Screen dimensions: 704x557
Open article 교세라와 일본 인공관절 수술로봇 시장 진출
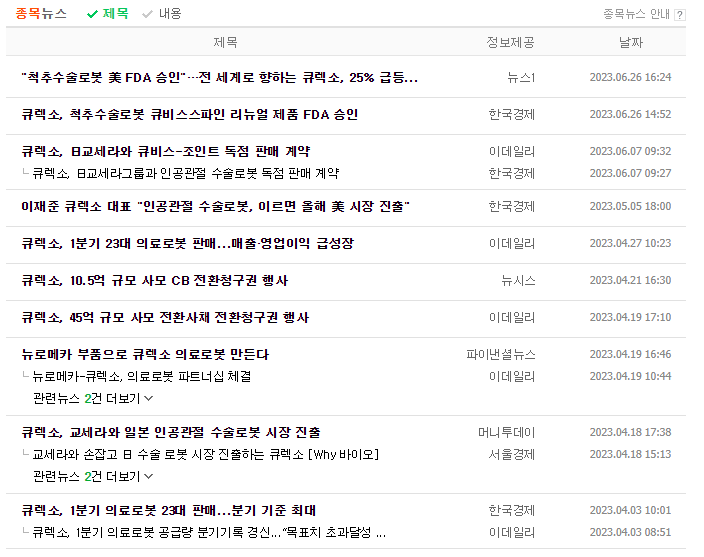pos(171,432)
